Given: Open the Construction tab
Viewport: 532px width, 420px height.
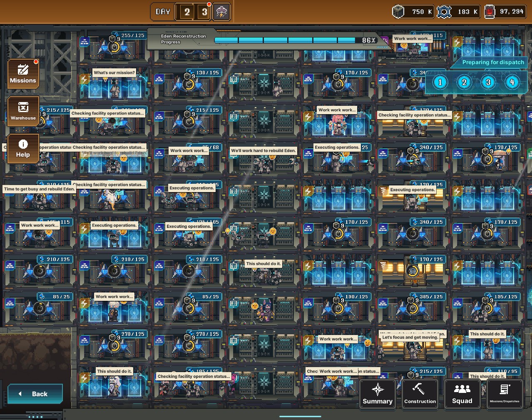Looking at the screenshot, I should 420,394.
